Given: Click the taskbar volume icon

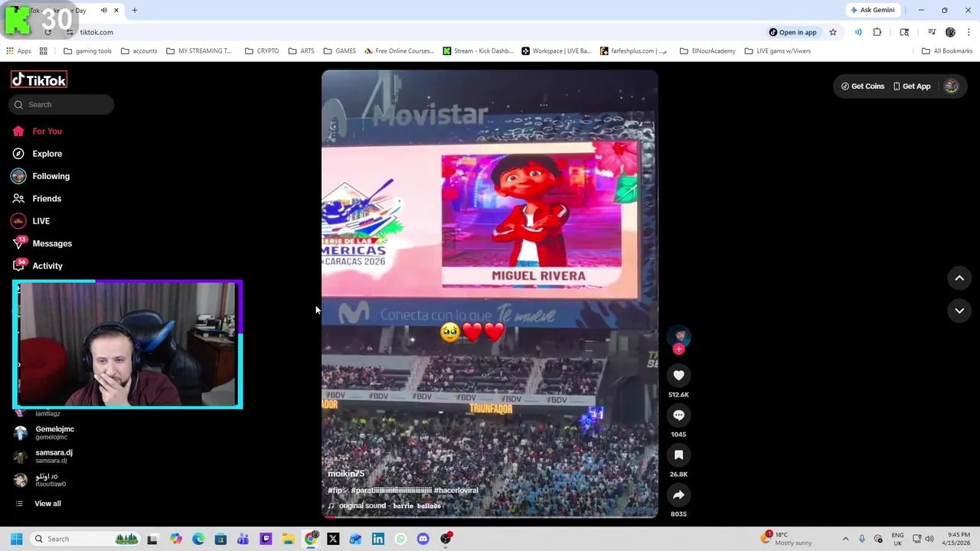Looking at the screenshot, I should pos(931,539).
